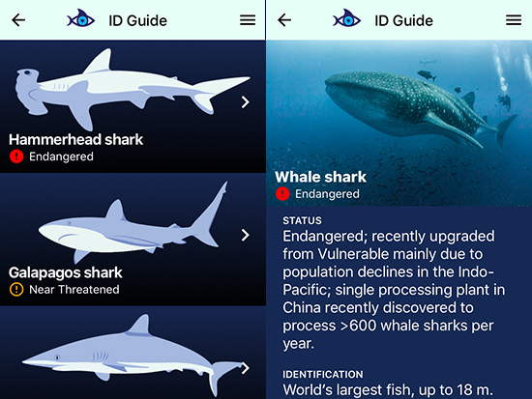Expand Hammerhead shark entry chevron
Viewport: 532px width, 399px height.
[246, 102]
